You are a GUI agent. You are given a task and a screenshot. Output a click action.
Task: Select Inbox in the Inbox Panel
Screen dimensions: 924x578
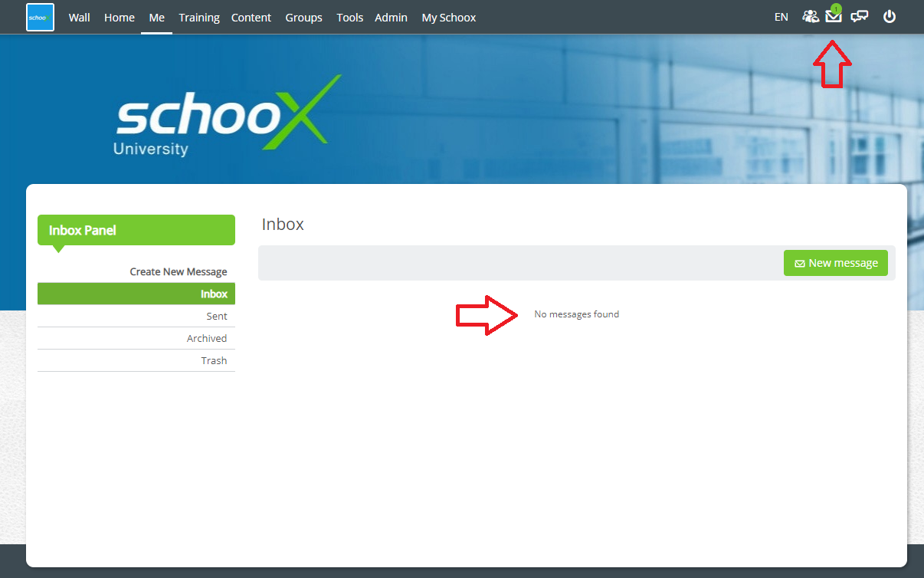point(136,294)
